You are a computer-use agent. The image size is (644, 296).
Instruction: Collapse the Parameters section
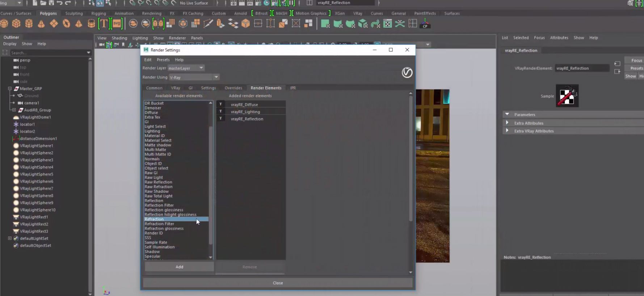[x=507, y=114]
